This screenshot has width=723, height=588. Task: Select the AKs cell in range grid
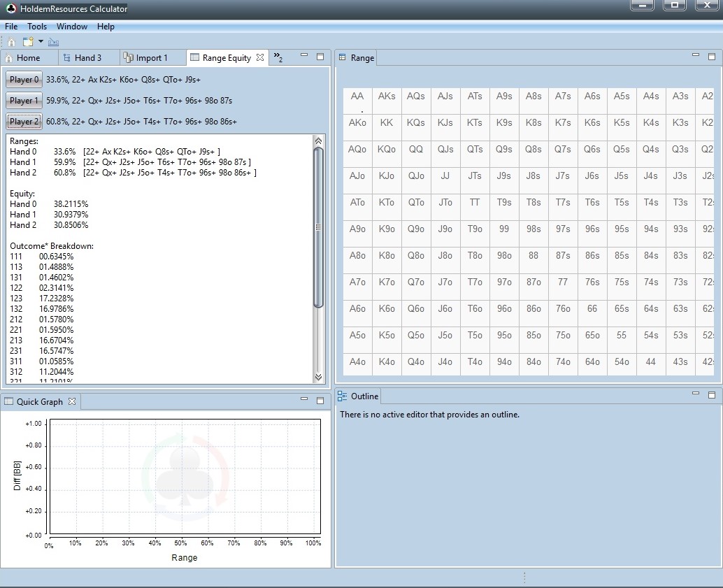(x=387, y=101)
